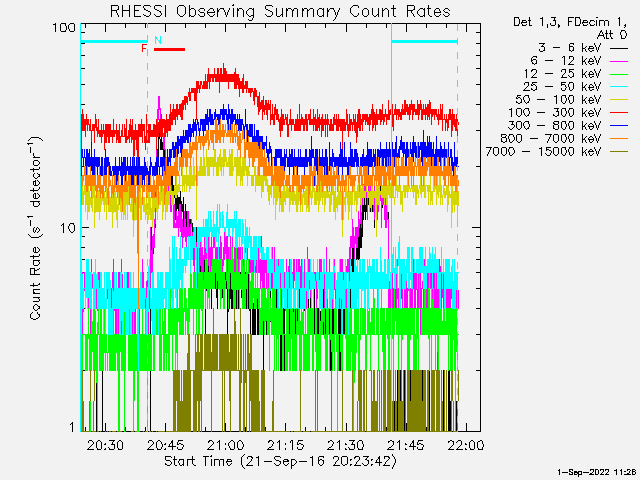Click the peak of the blue 300-800 keV curve
Viewport: 640px width, 480px height.
[223, 114]
